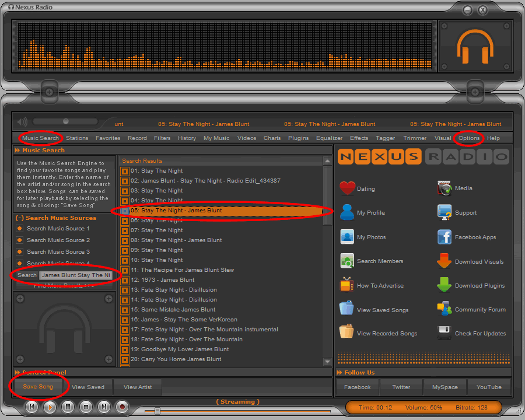The height and width of the screenshot is (420, 525).
Task: Open Facebook Apps icon
Action: click(444, 237)
